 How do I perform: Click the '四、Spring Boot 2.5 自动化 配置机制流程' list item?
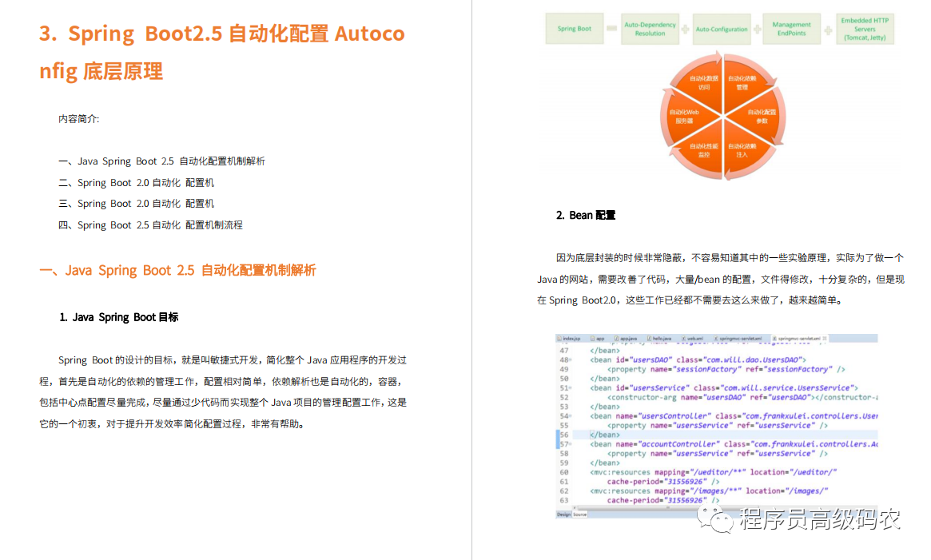pos(150,224)
